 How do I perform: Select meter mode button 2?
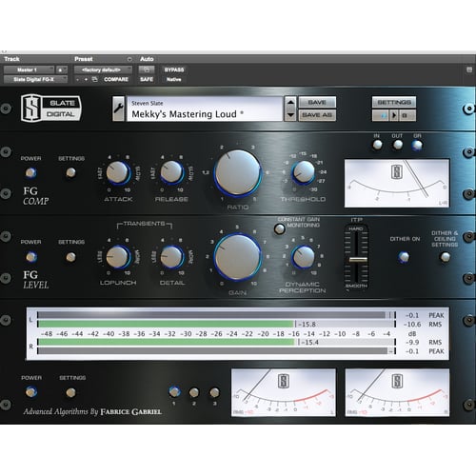coord(194,392)
